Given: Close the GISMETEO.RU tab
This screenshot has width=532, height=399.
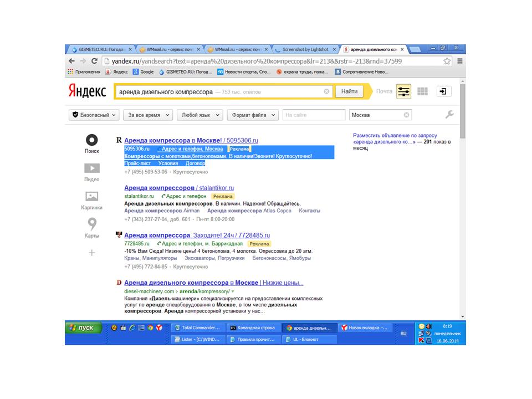Looking at the screenshot, I should click(x=130, y=49).
